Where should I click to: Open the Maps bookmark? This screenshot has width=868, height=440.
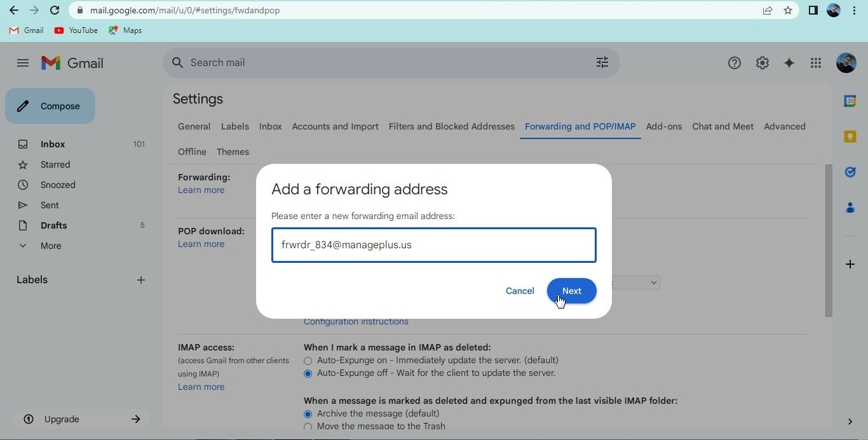pos(125,30)
